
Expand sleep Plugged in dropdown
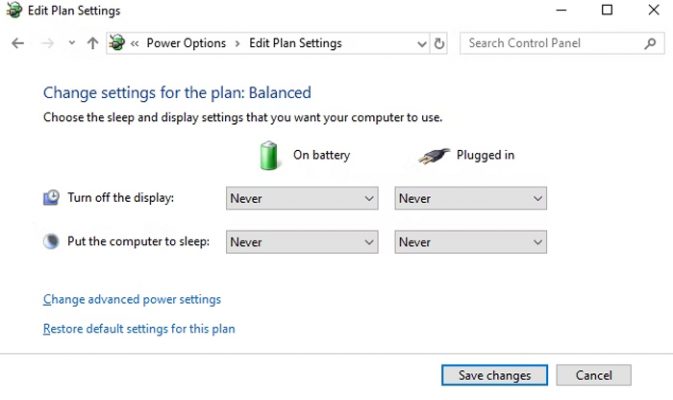470,242
